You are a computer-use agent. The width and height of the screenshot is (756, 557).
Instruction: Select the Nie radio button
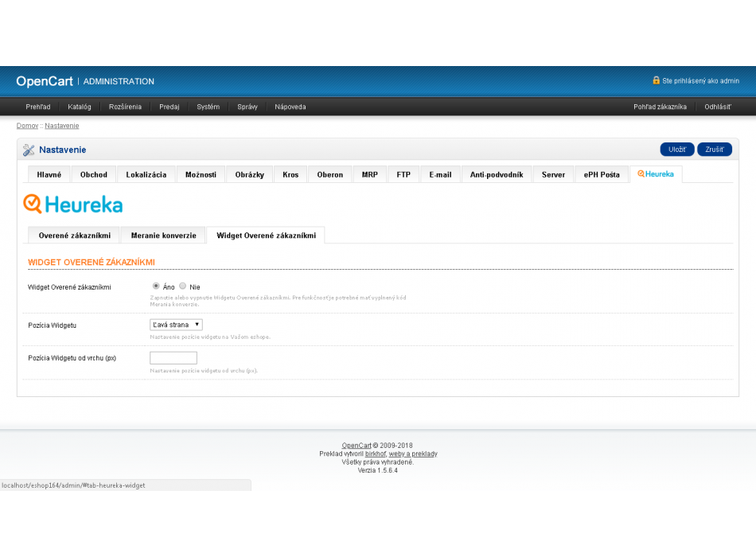pyautogui.click(x=183, y=286)
